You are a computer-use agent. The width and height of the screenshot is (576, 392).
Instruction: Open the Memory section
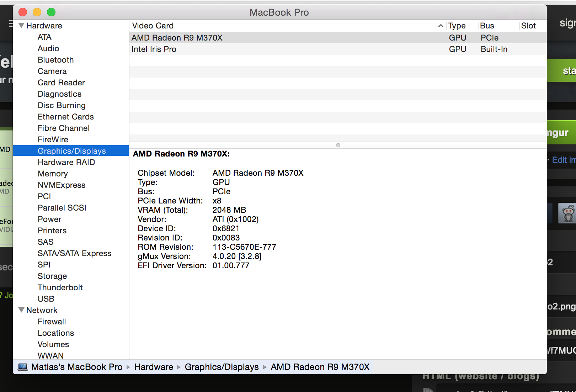[x=53, y=174]
